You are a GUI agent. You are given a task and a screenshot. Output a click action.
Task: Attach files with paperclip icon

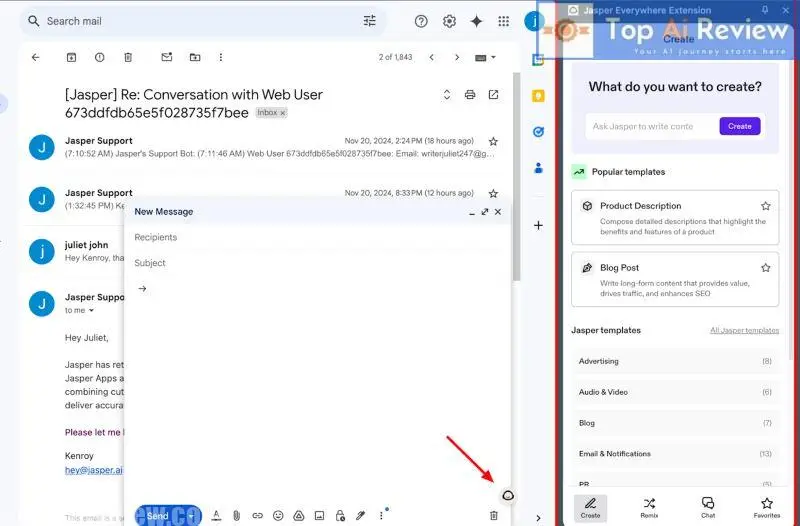click(236, 516)
